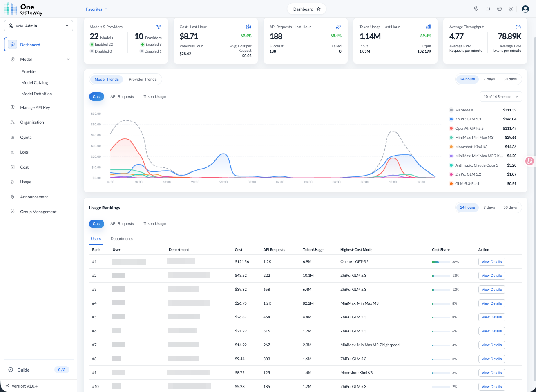The height and width of the screenshot is (392, 536).
Task: Select API Requests in trends chart
Action: click(122, 97)
